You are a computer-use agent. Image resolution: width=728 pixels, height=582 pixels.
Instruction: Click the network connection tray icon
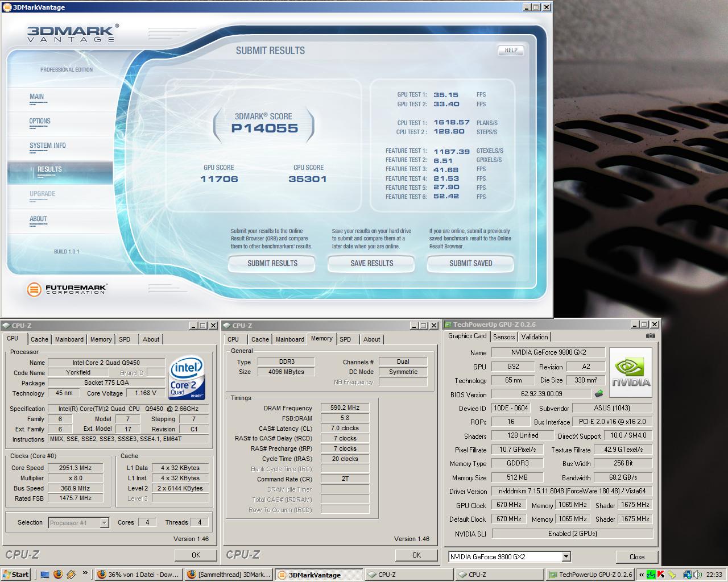tap(687, 575)
